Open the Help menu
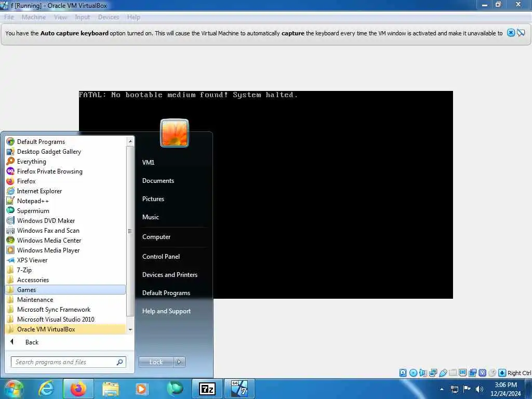Viewport: 532px width, 399px height. tap(134, 17)
